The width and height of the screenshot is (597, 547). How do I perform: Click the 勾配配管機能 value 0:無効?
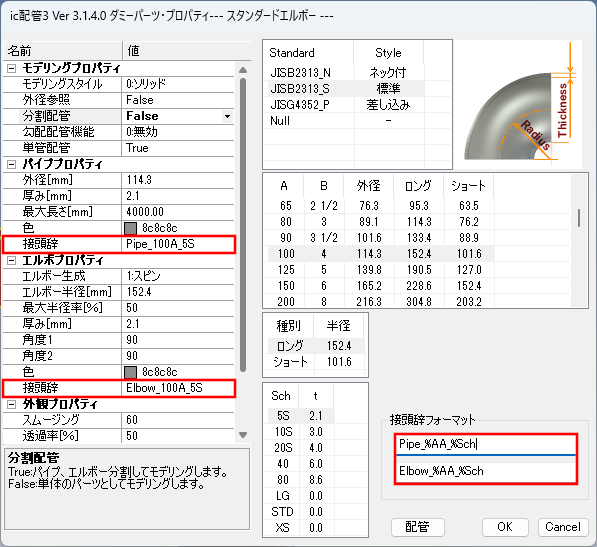pyautogui.click(x=178, y=132)
